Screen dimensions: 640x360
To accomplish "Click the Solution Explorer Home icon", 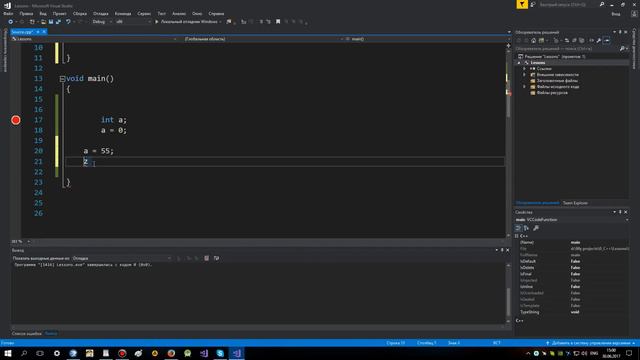I will pos(533,40).
